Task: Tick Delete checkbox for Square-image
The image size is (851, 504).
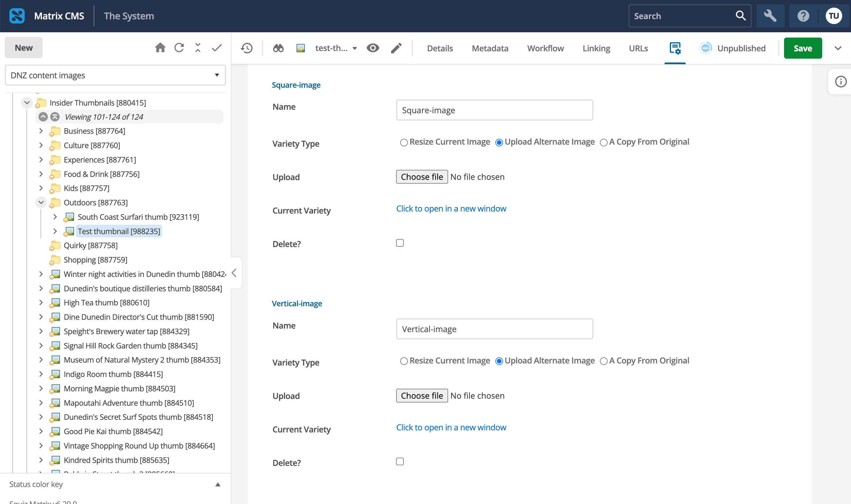Action: (x=400, y=243)
